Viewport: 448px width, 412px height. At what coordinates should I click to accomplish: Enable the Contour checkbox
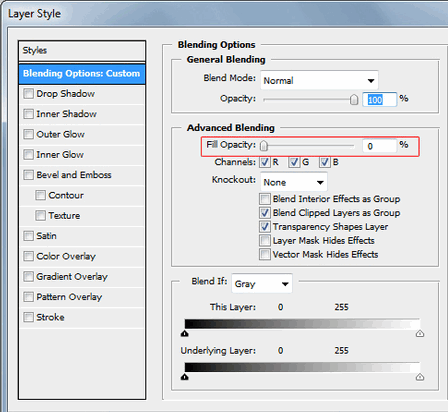pos(40,195)
